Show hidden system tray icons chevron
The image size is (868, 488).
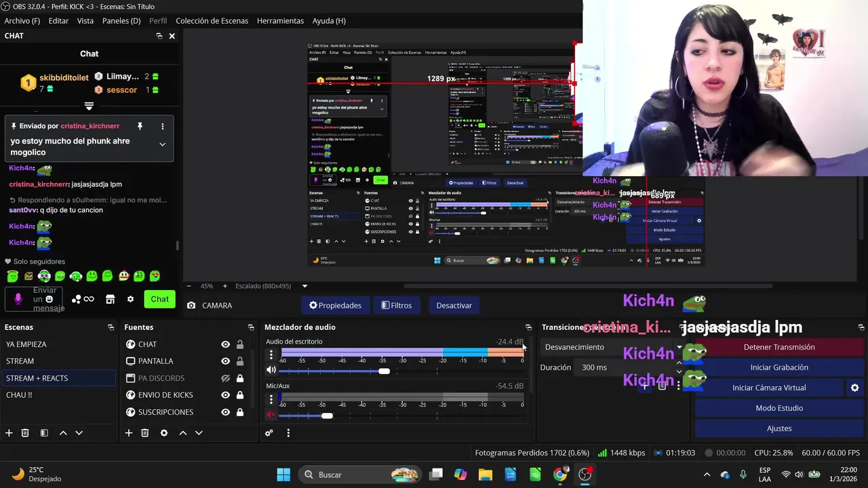coord(707,475)
